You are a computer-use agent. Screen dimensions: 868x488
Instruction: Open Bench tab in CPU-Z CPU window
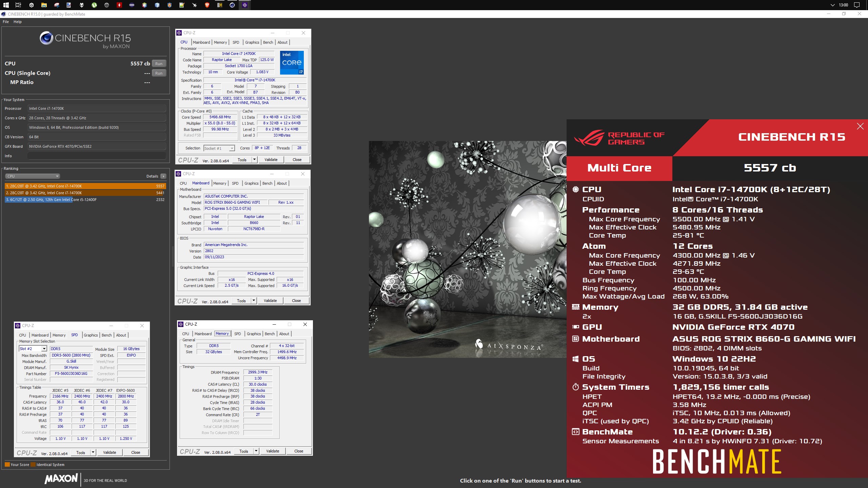point(268,42)
